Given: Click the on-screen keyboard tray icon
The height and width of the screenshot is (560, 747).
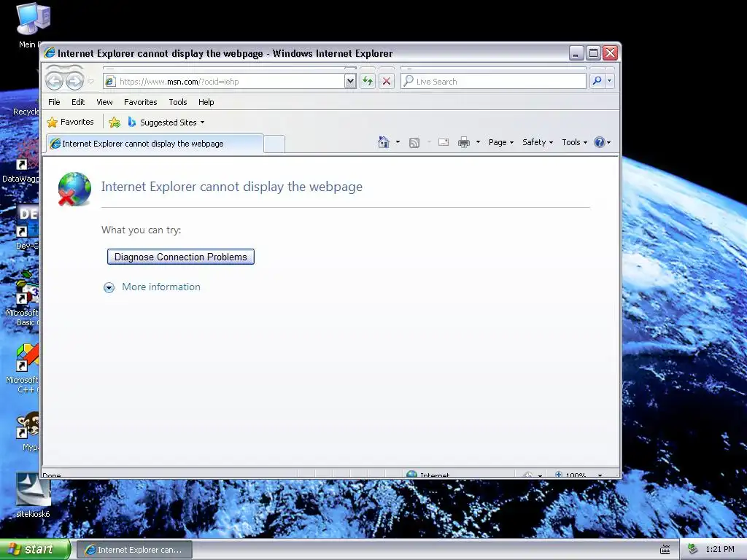Looking at the screenshot, I should pyautogui.click(x=665, y=550).
